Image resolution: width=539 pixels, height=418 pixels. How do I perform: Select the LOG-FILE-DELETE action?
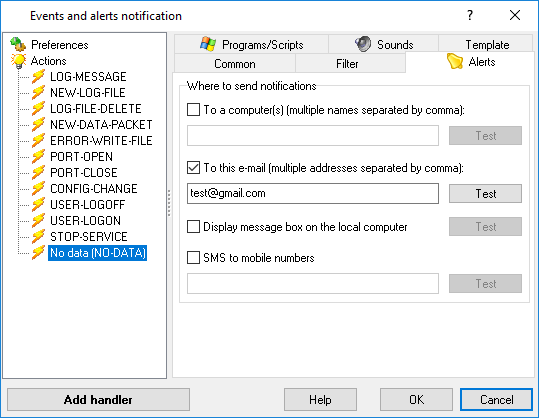[96, 109]
